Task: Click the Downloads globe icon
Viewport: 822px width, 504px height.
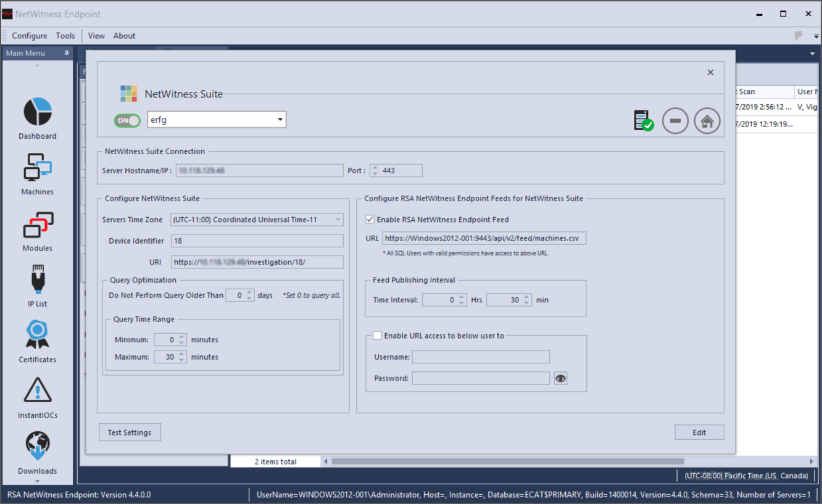Action: click(x=37, y=447)
